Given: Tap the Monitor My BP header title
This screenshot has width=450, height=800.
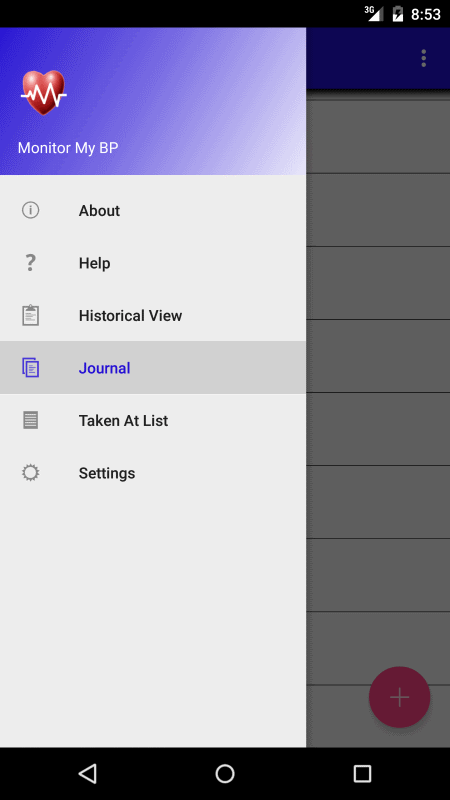Looking at the screenshot, I should pos(68,148).
